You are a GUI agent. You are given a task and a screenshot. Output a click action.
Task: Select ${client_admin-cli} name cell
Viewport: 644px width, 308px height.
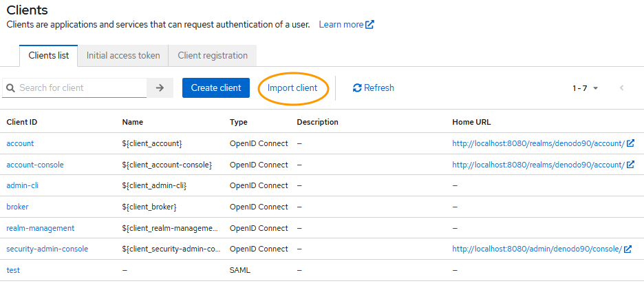coord(154,185)
